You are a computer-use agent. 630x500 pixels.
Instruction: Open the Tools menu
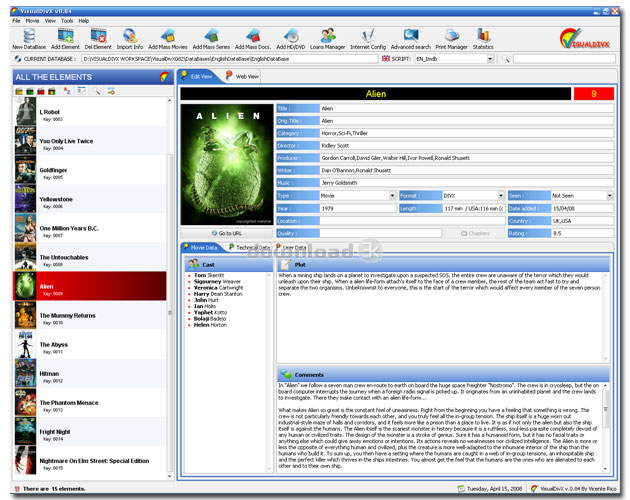tap(67, 21)
